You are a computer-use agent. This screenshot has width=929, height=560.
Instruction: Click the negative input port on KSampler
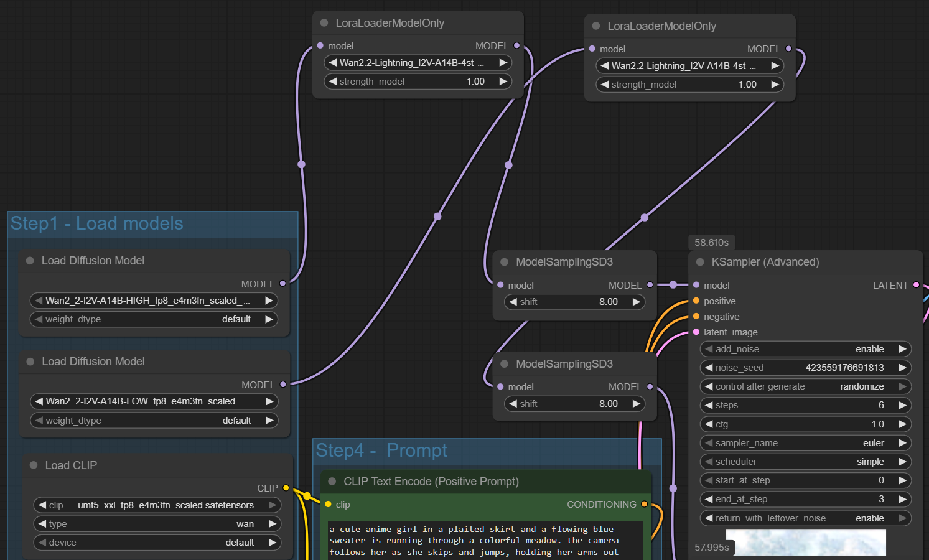(696, 316)
